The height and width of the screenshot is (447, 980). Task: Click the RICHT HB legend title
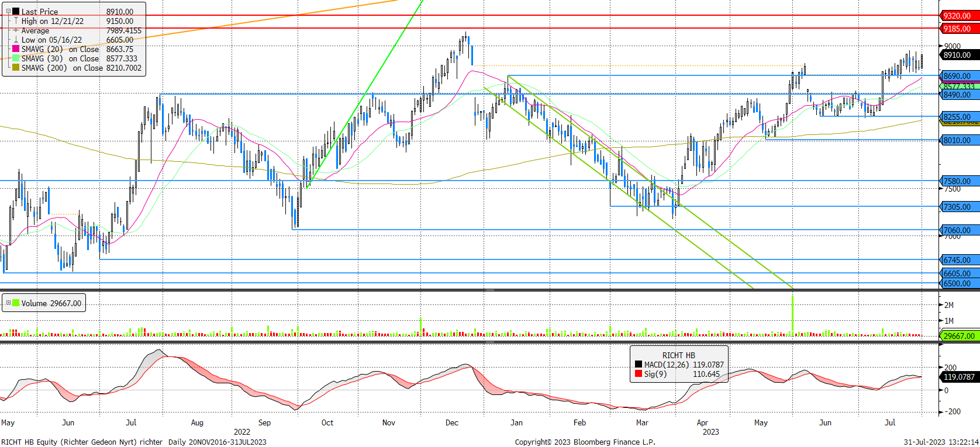(678, 355)
